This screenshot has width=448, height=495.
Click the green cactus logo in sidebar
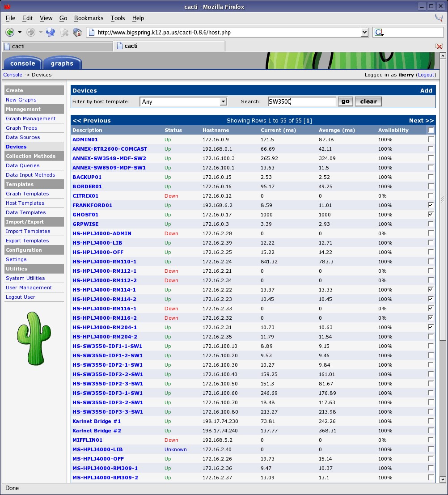point(34,338)
